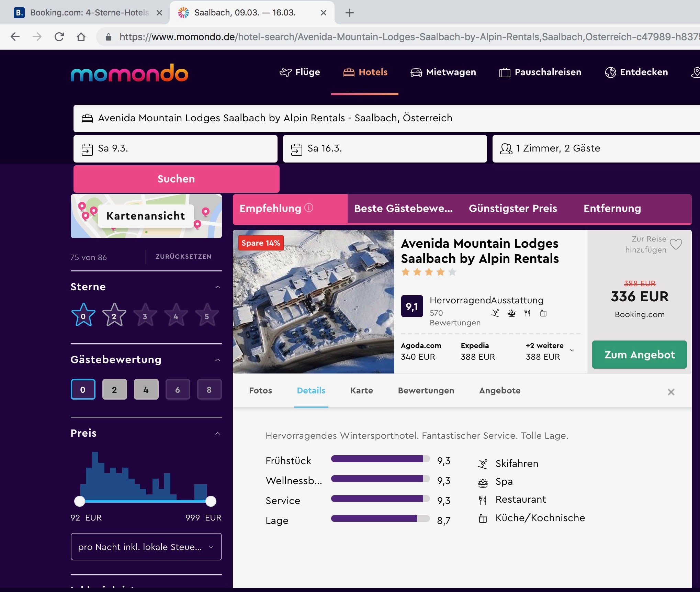Close the Booking.com tab
Image resolution: width=700 pixels, height=592 pixels.
(159, 13)
